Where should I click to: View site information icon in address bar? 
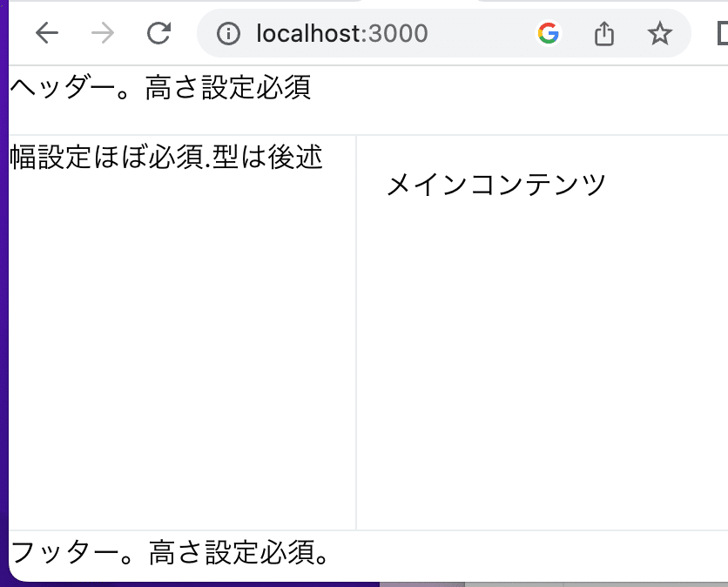228,33
